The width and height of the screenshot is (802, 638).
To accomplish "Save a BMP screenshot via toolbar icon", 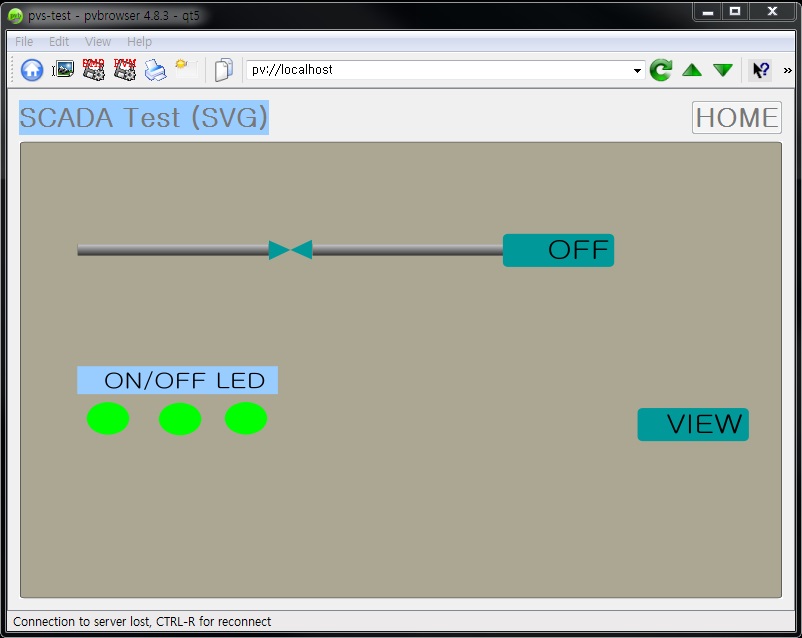I will pos(92,70).
